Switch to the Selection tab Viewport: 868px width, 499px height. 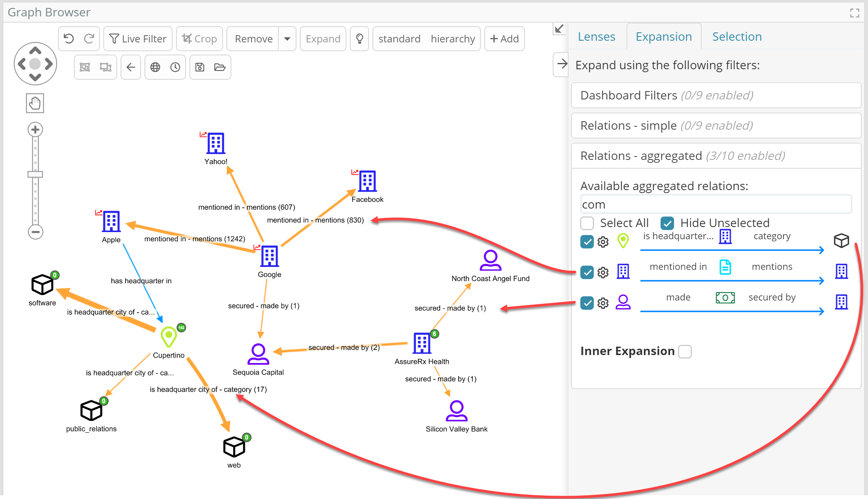coord(737,37)
